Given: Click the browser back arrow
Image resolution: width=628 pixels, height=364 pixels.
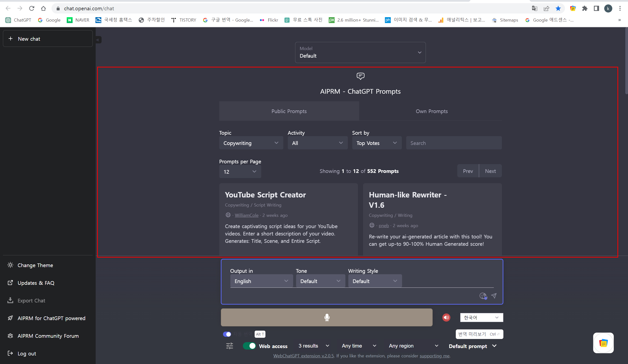Looking at the screenshot, I should point(8,9).
